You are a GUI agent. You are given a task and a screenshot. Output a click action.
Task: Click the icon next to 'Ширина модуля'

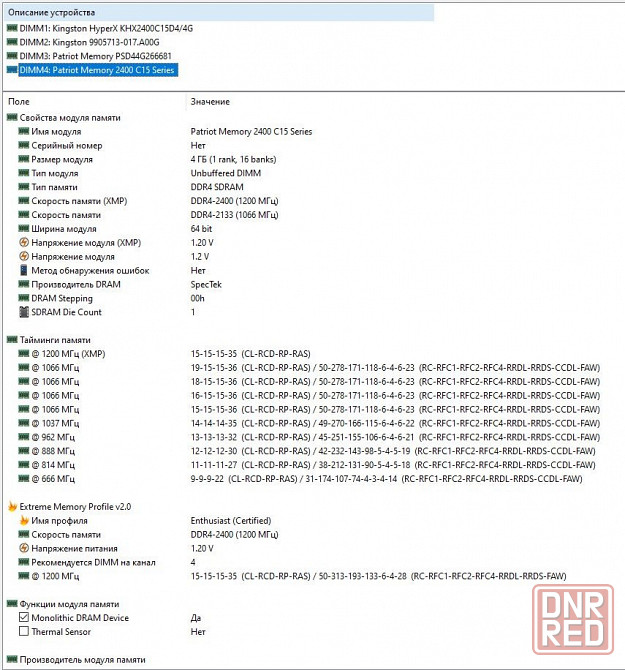[23, 228]
